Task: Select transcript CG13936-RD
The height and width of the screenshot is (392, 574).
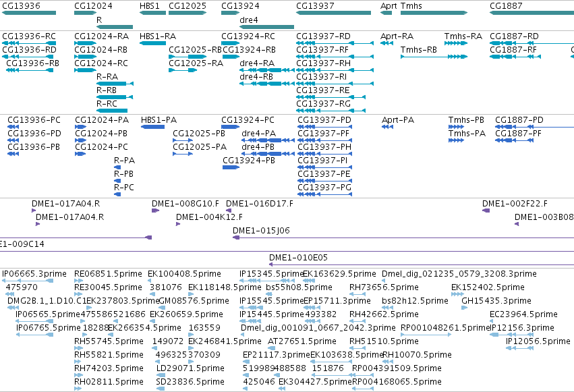Action: click(x=28, y=57)
